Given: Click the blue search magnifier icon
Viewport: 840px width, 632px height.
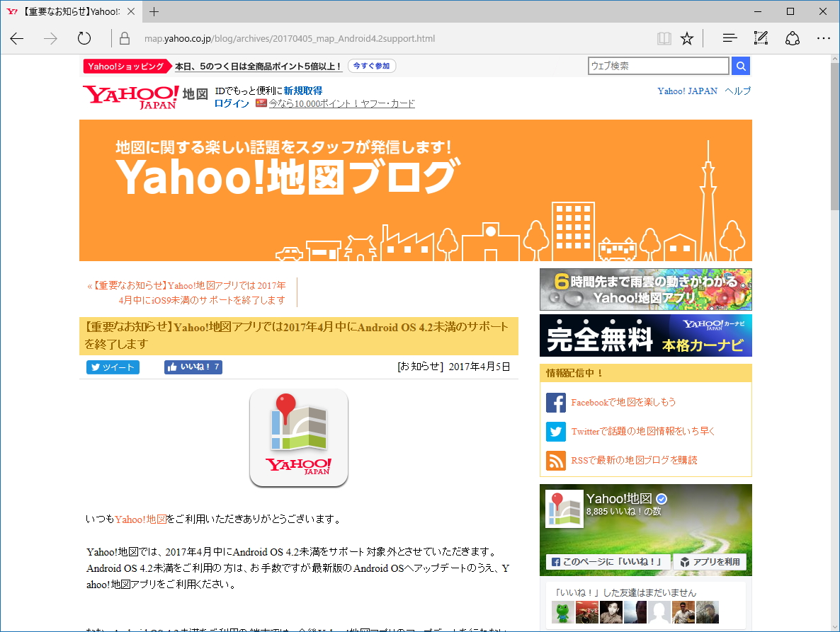Looking at the screenshot, I should [x=740, y=65].
